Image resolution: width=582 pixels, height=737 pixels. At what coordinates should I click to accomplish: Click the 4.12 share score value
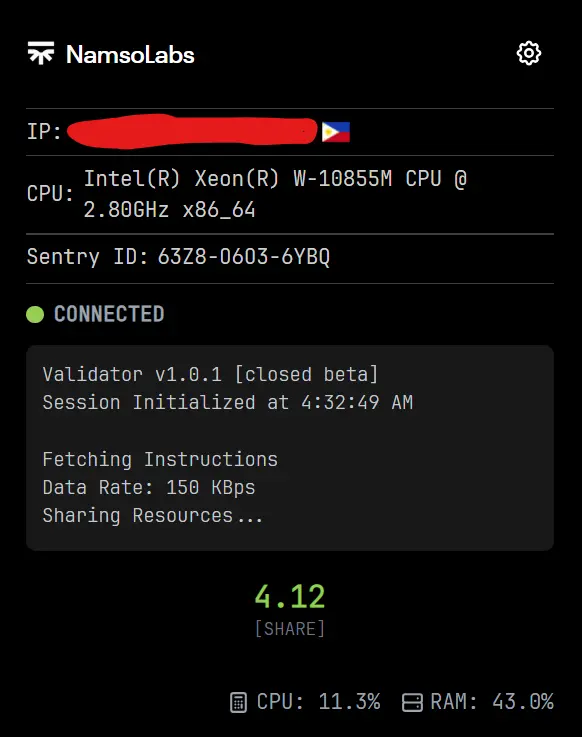pyautogui.click(x=290, y=596)
